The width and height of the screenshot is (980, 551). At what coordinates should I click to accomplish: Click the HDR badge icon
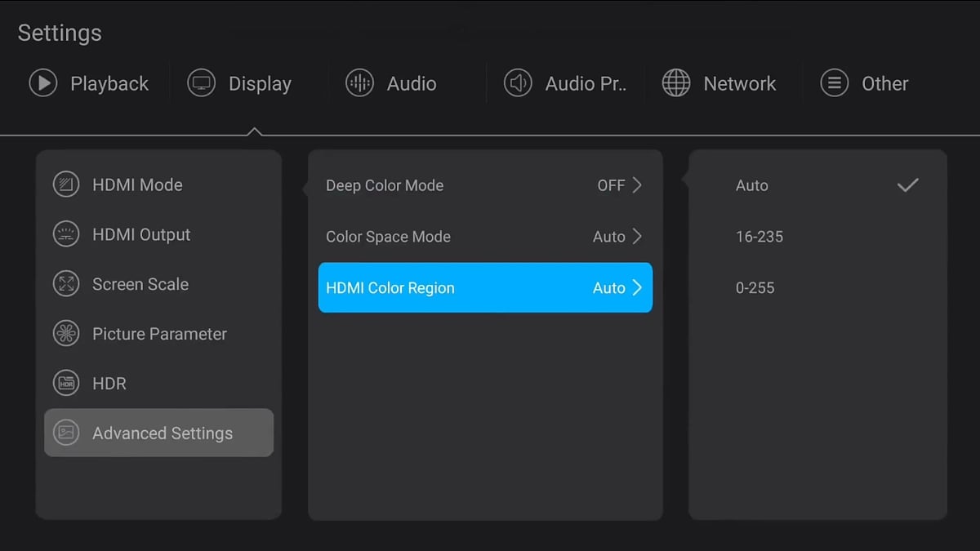point(66,384)
